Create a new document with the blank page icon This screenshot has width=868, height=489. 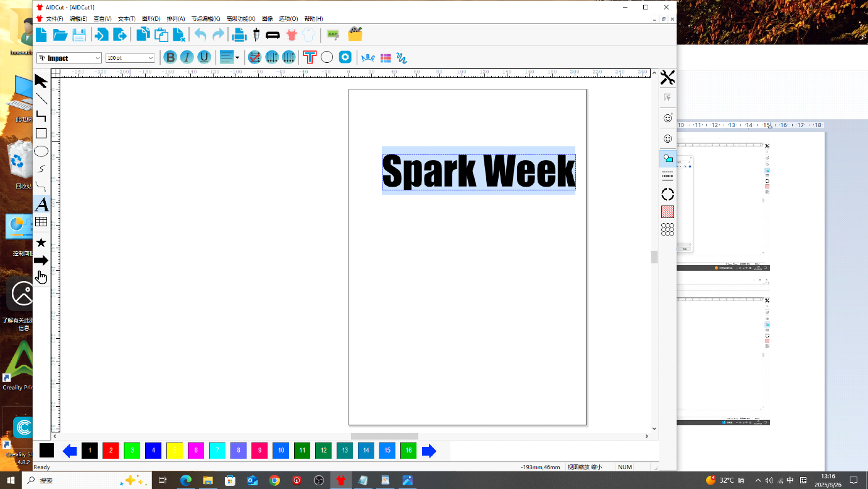tap(41, 35)
